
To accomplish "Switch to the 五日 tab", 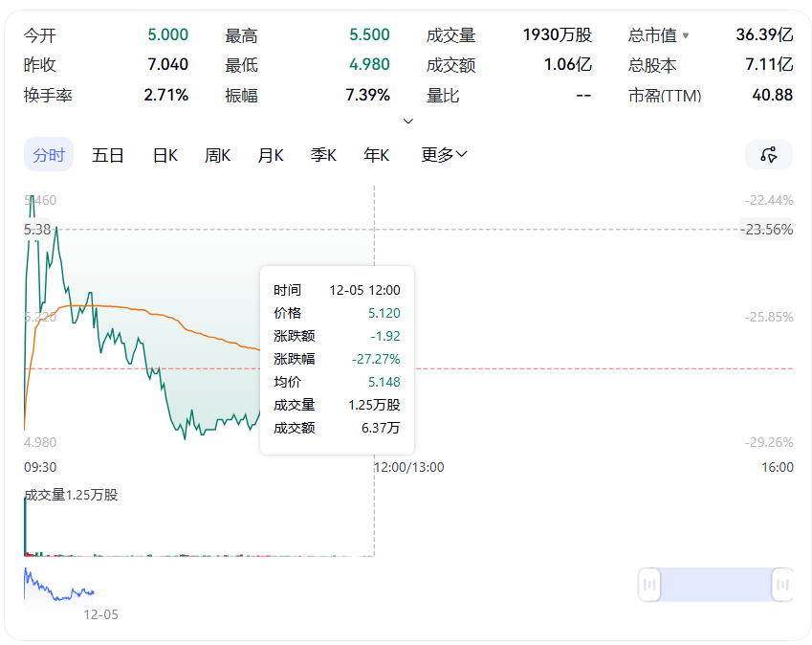I will pos(108,155).
